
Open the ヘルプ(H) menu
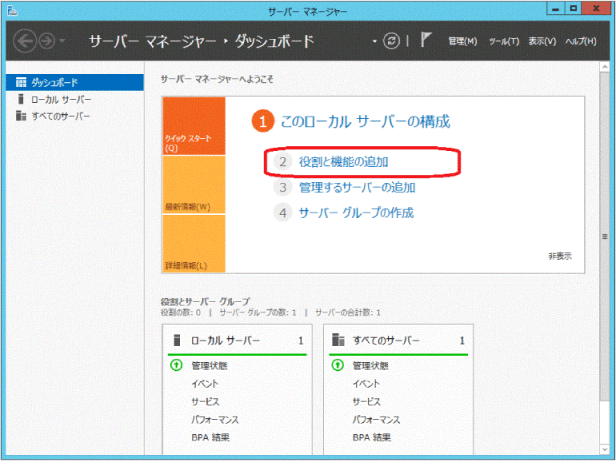[581, 41]
